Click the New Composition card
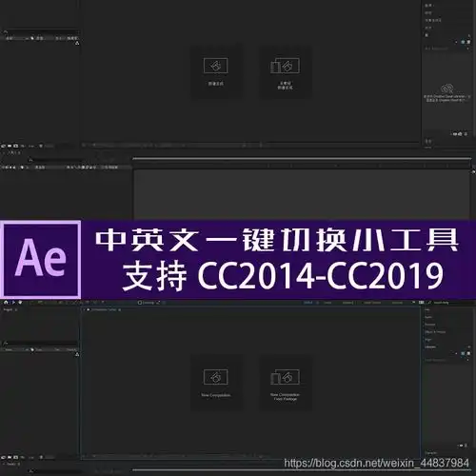Viewport: 476px width, 476px height. point(216,383)
